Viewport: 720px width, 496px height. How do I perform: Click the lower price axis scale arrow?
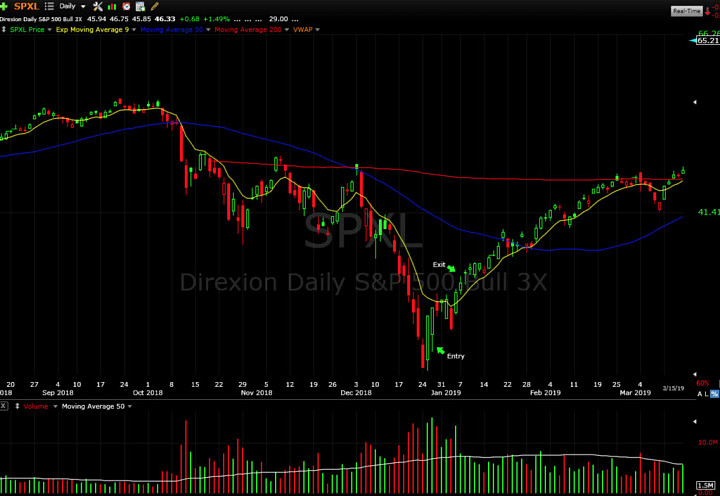[x=695, y=374]
